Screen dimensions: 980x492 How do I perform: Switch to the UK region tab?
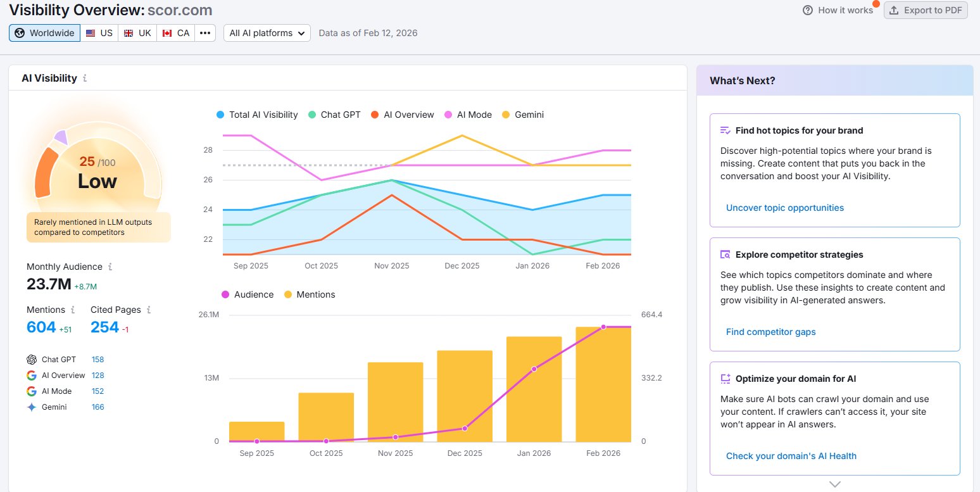(x=137, y=33)
